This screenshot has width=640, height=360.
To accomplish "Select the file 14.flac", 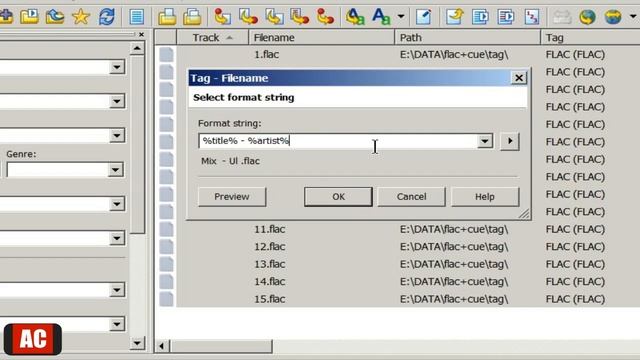I will coord(270,282).
